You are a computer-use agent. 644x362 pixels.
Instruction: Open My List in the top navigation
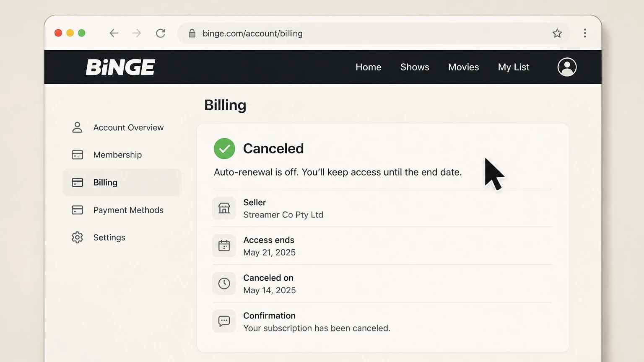(x=514, y=67)
